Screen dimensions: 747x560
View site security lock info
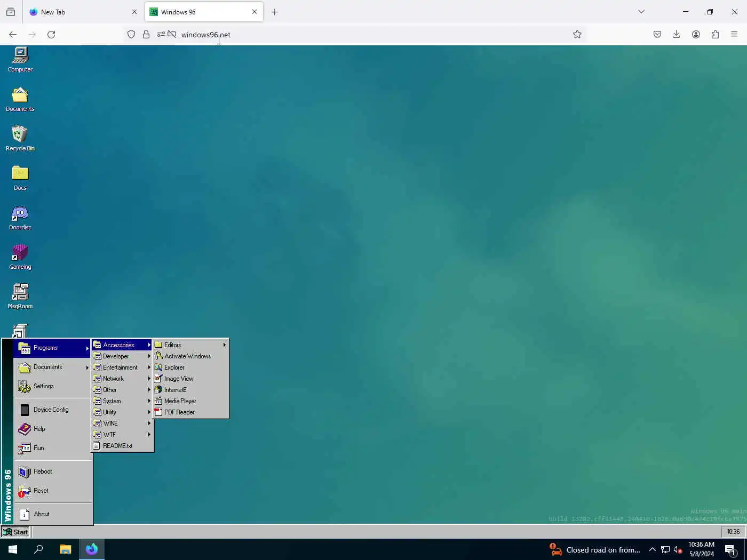pyautogui.click(x=146, y=35)
